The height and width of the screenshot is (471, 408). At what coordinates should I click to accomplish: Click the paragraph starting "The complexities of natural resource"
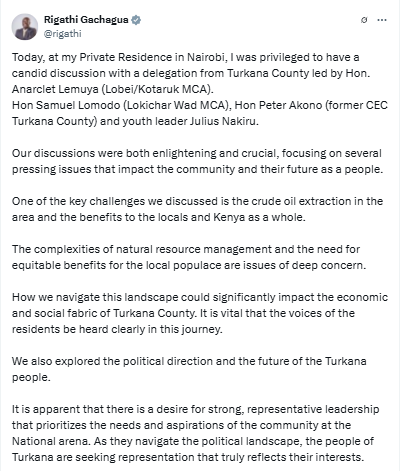click(189, 257)
